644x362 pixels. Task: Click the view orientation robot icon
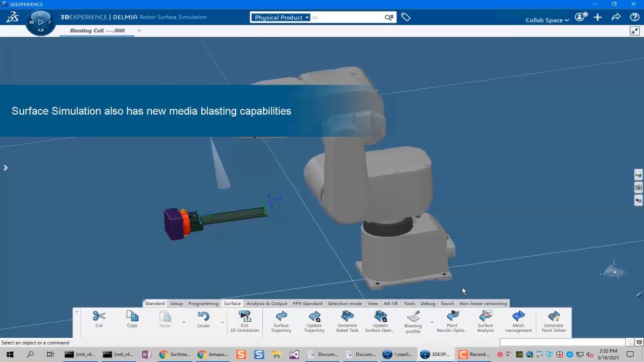click(614, 270)
